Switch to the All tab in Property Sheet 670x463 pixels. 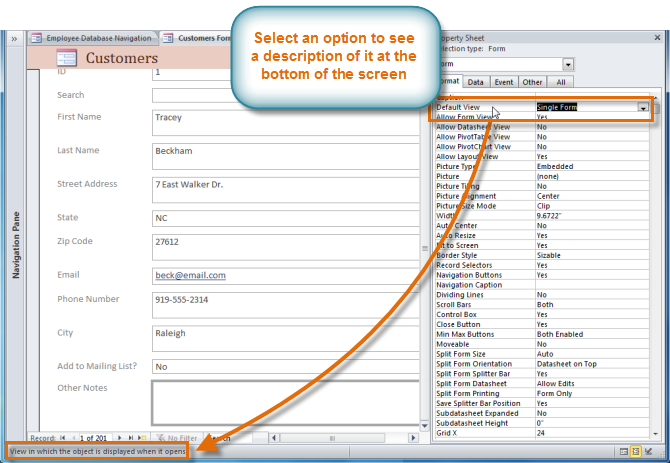click(x=561, y=82)
